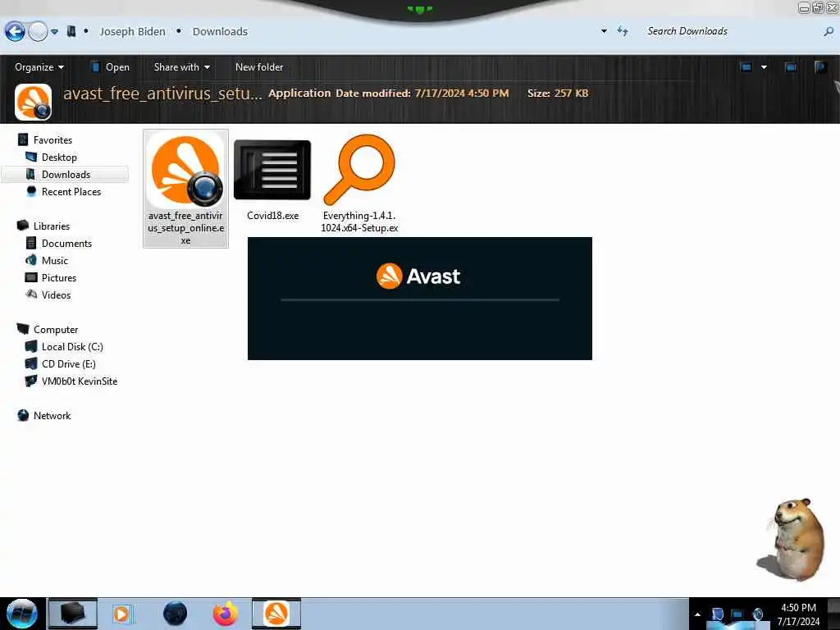Open Recent Places in sidebar

[71, 192]
